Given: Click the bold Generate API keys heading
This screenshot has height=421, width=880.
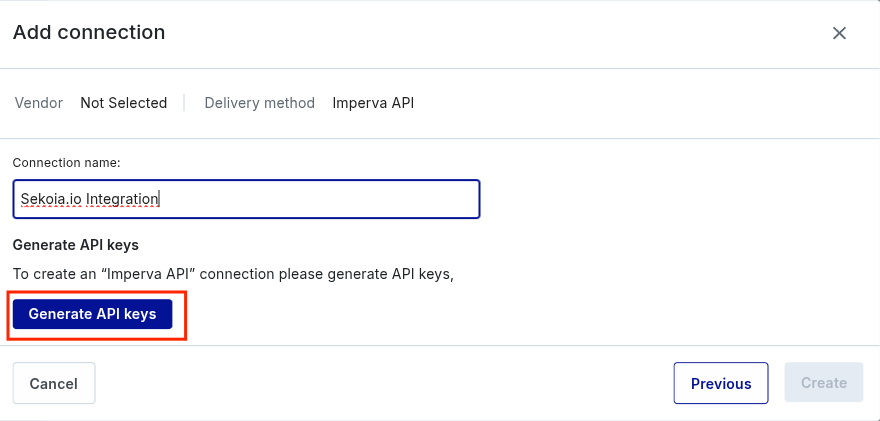Looking at the screenshot, I should [x=75, y=245].
